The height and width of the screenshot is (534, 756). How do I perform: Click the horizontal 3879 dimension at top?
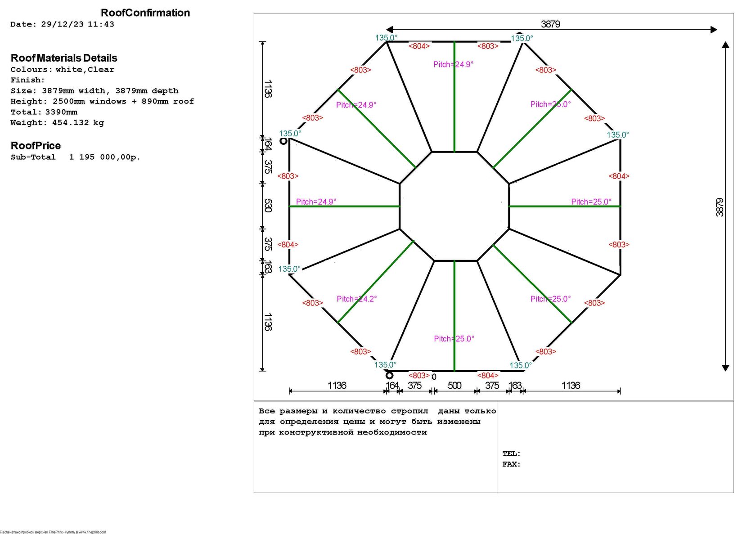pyautogui.click(x=550, y=24)
